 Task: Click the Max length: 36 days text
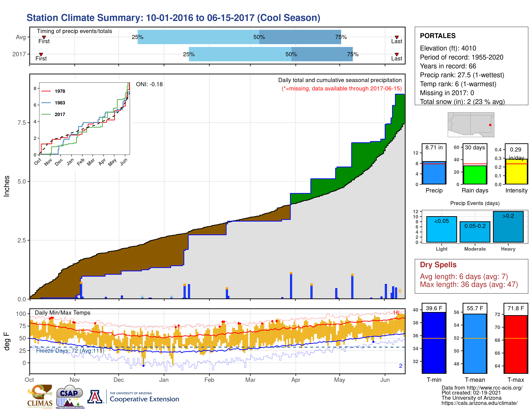point(469,284)
